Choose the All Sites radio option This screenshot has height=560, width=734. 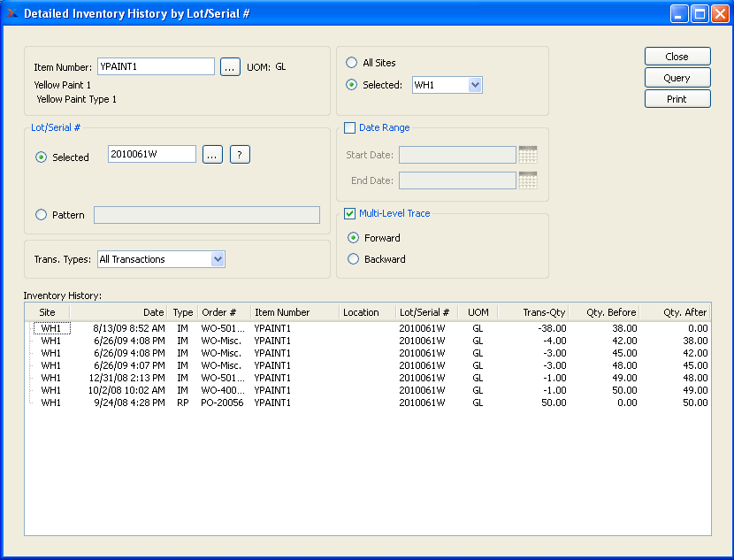pos(352,62)
